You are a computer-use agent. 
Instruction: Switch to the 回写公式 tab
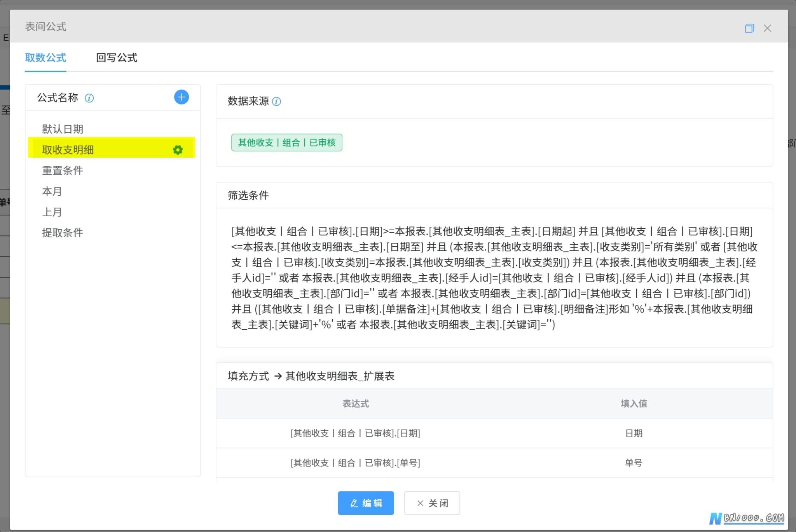116,58
